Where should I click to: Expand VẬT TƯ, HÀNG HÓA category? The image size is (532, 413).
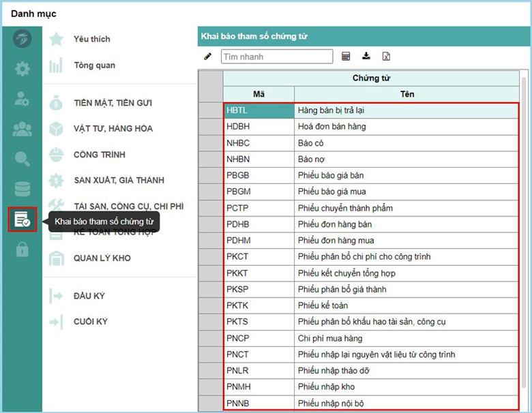tap(113, 129)
